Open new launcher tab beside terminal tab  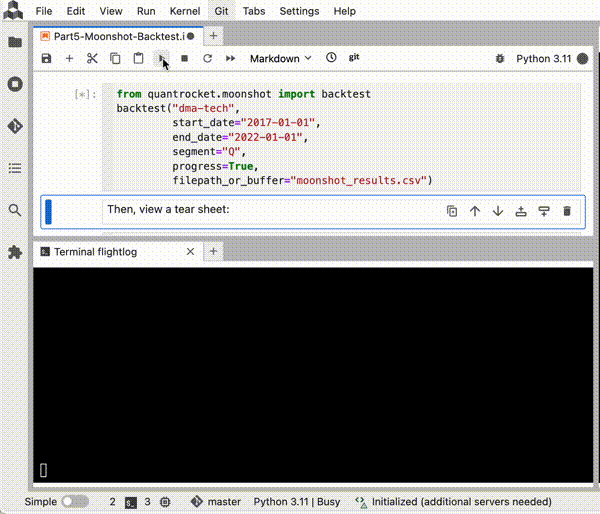tap(213, 251)
